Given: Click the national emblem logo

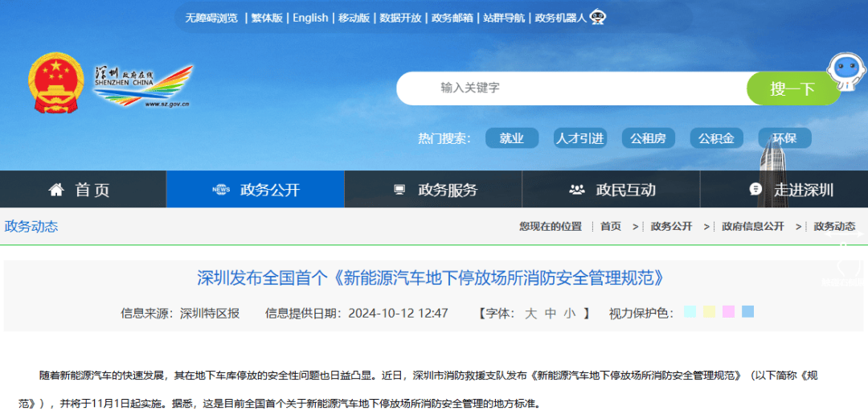Looking at the screenshot, I should [55, 84].
